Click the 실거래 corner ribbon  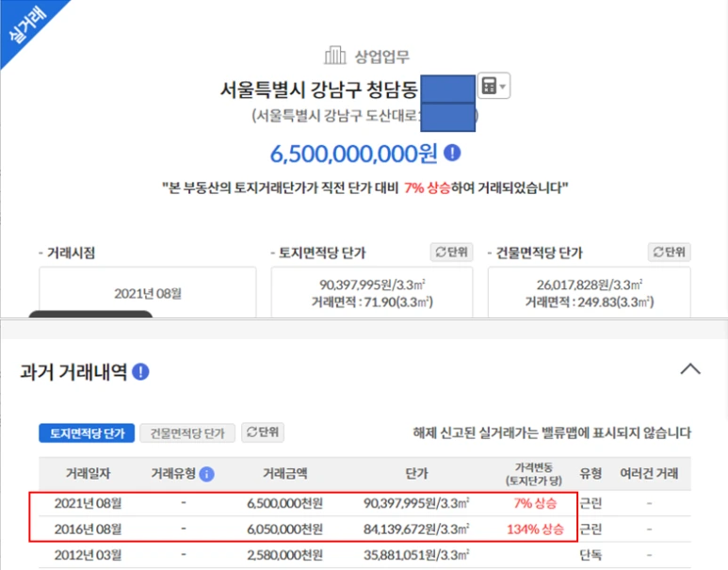tap(27, 25)
